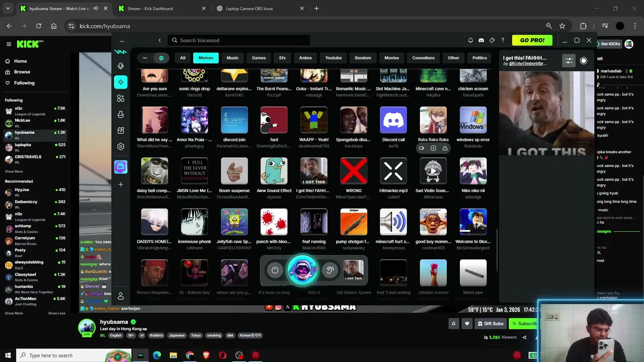Select the Music category tab

232,58
